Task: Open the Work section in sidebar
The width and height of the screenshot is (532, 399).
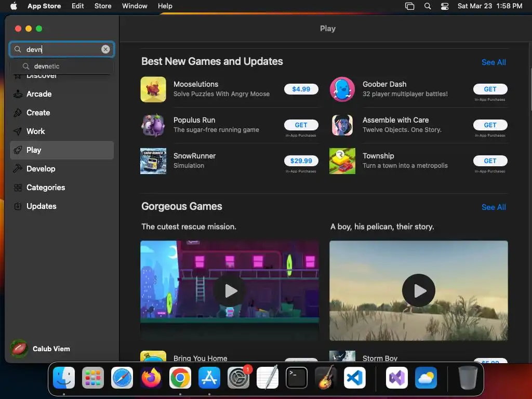Action: click(62, 131)
